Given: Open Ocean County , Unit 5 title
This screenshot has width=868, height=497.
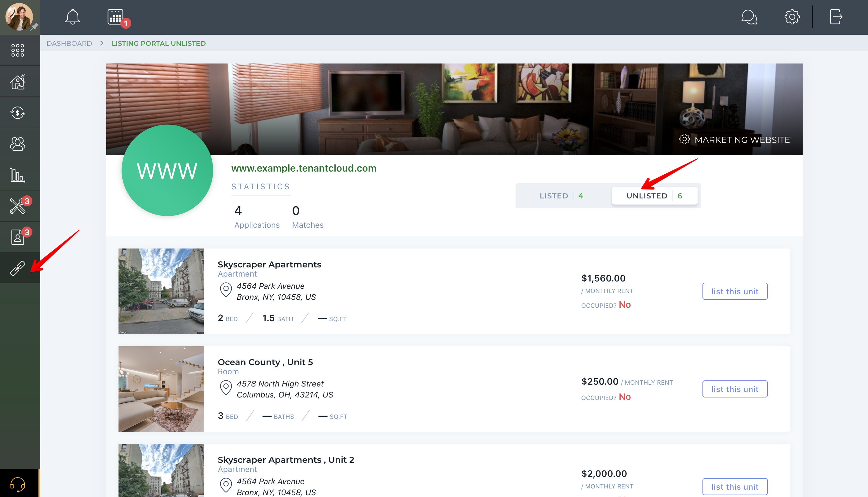Looking at the screenshot, I should (x=265, y=362).
